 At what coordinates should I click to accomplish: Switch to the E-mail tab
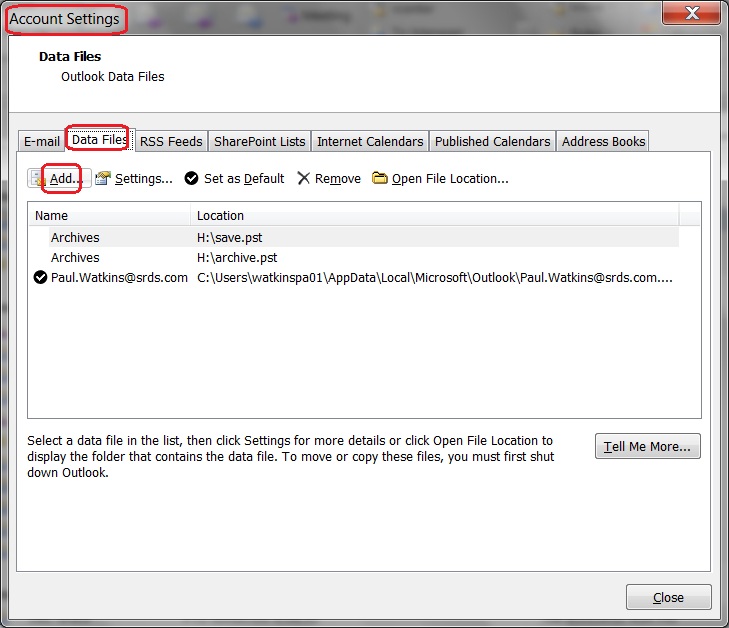coord(42,141)
